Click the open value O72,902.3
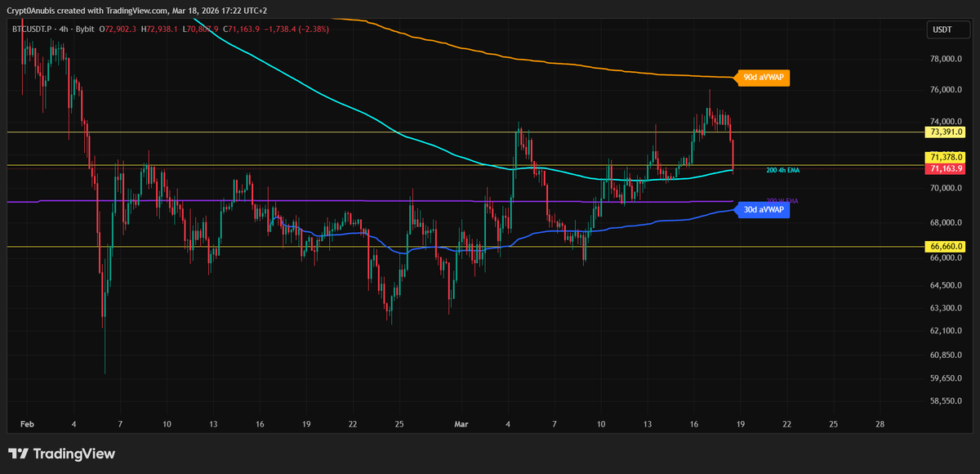Screen dimensions: 980x474 [118, 29]
